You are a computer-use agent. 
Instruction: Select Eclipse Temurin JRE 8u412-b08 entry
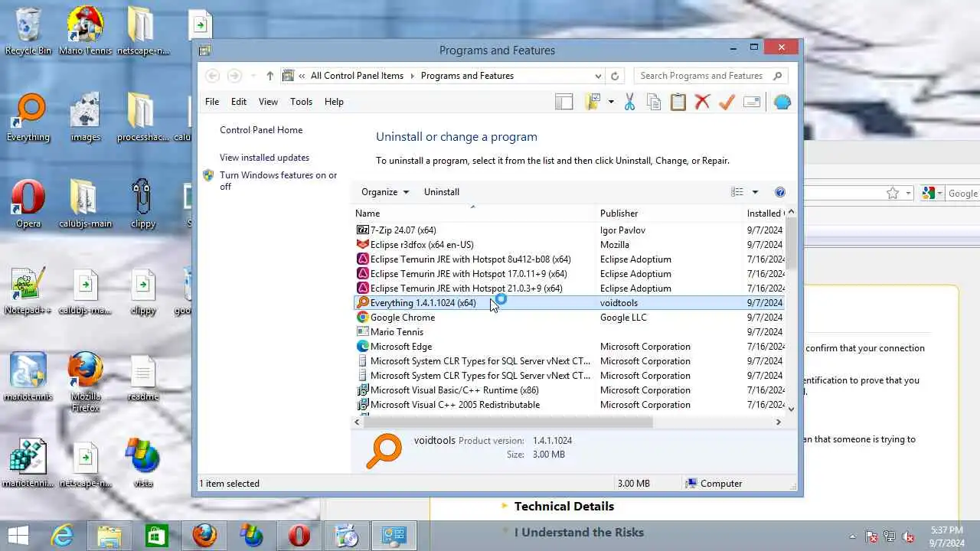click(569, 259)
